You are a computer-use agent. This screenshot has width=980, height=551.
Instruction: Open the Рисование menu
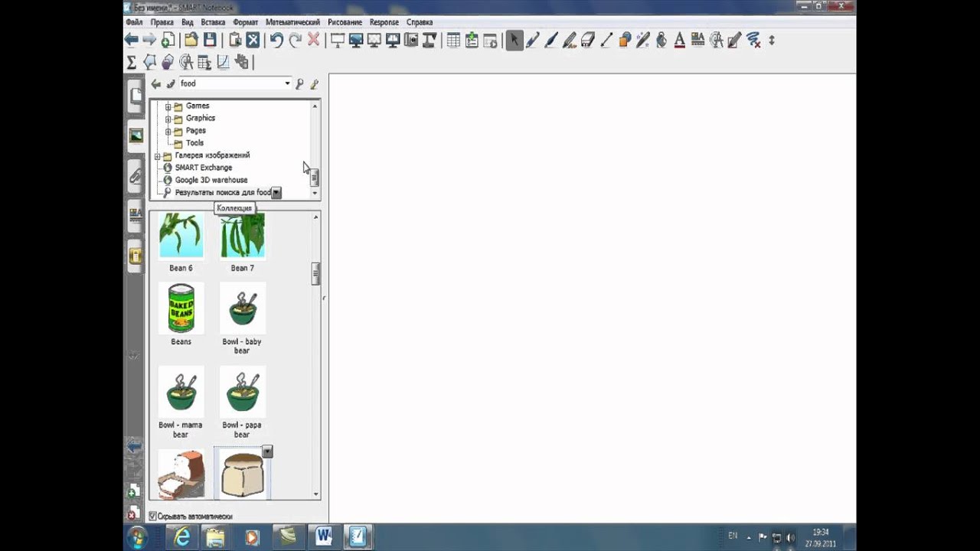[x=345, y=22]
